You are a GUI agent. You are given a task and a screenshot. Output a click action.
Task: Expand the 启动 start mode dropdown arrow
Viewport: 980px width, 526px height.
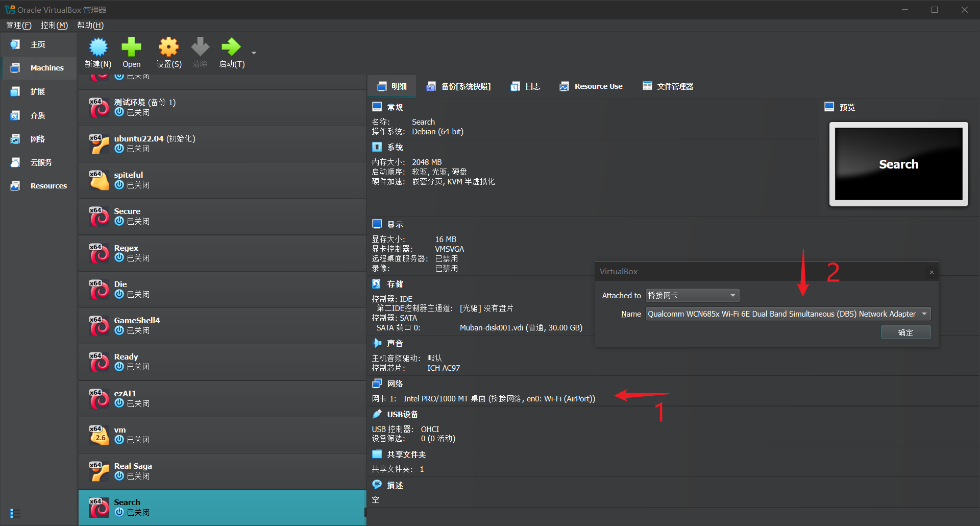(254, 53)
